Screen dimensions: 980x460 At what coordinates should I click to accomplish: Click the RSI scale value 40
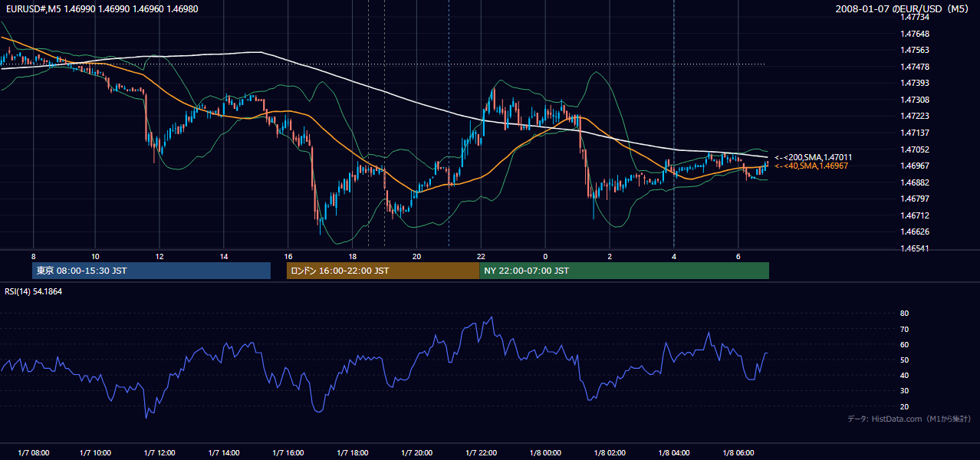pos(904,375)
